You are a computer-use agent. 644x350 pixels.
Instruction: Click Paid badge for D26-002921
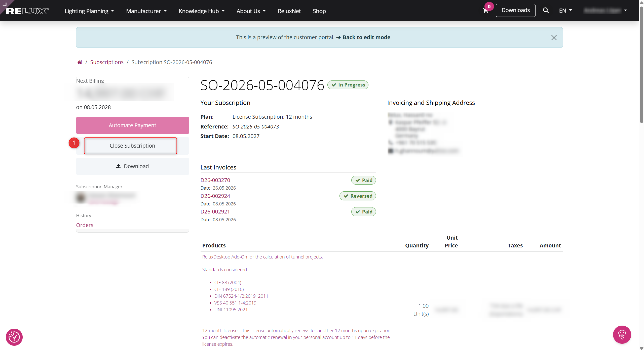pos(363,212)
